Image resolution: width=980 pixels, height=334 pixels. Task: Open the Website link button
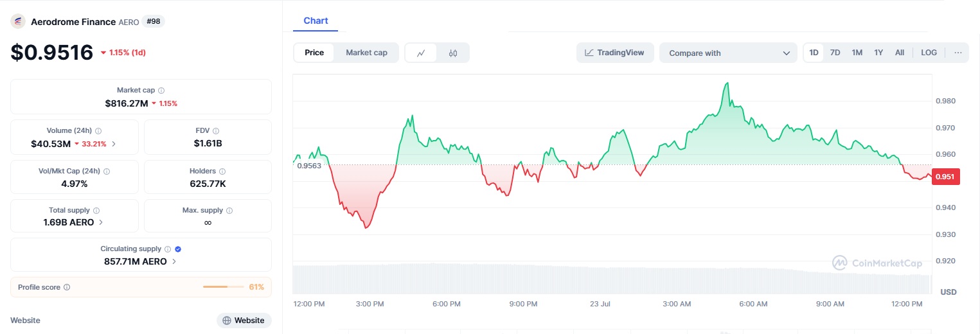click(244, 321)
